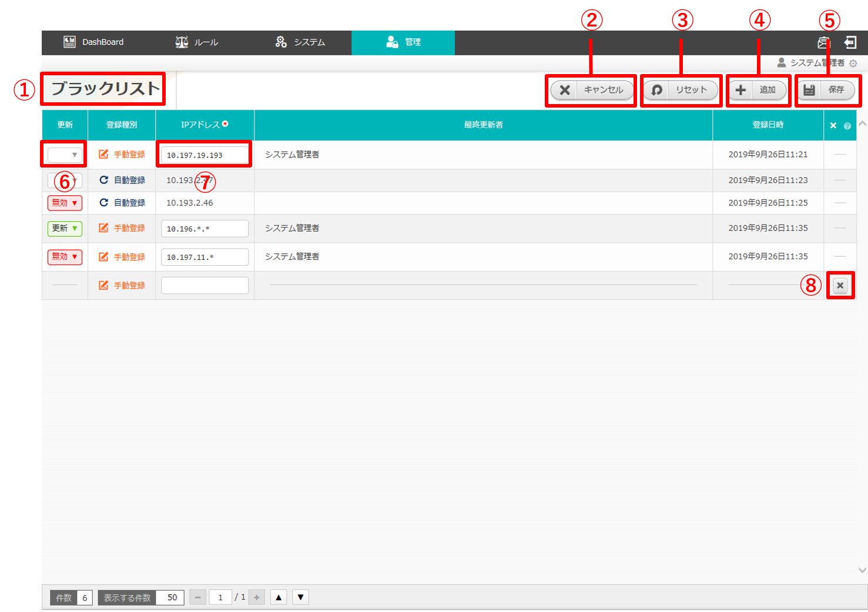868x612 pixels.
Task: Open the 管理 tab
Action: [403, 42]
